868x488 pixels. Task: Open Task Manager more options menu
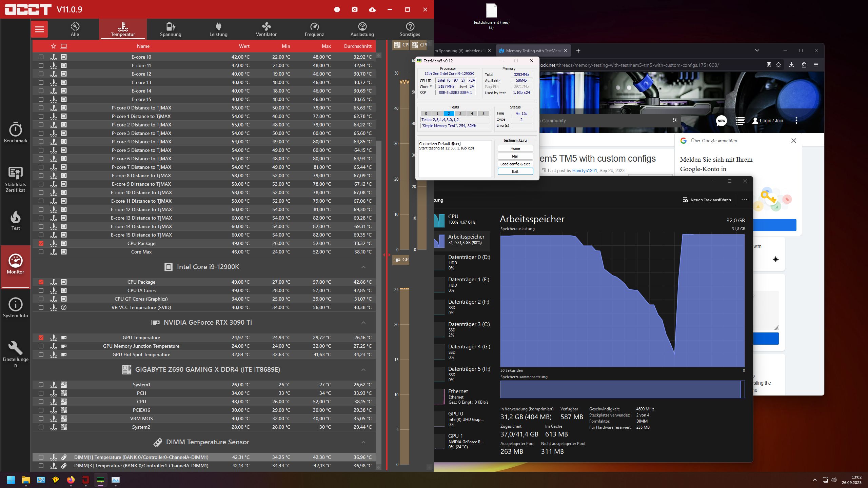[744, 200]
